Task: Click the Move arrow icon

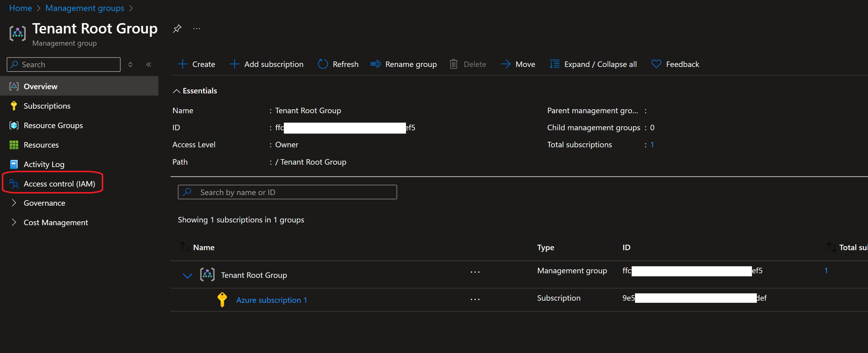Action: [506, 64]
